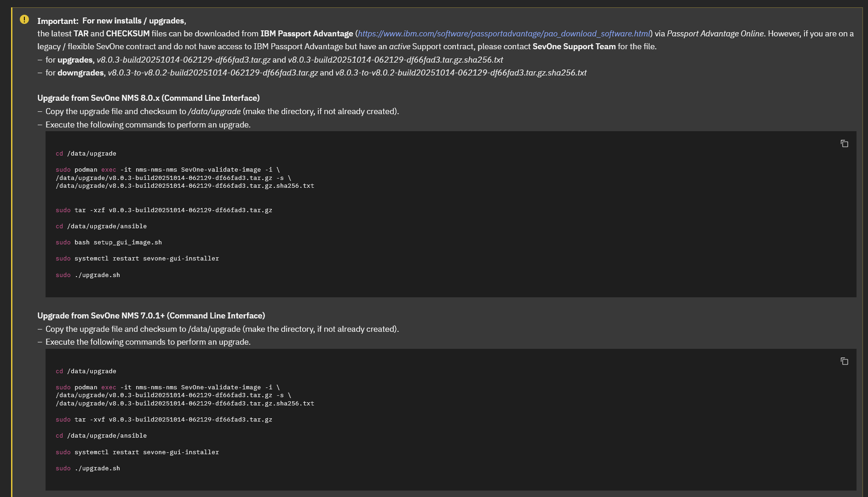The height and width of the screenshot is (497, 868).
Task: Click the italic '/data/upgrade' path in instructions
Action: pyautogui.click(x=214, y=111)
